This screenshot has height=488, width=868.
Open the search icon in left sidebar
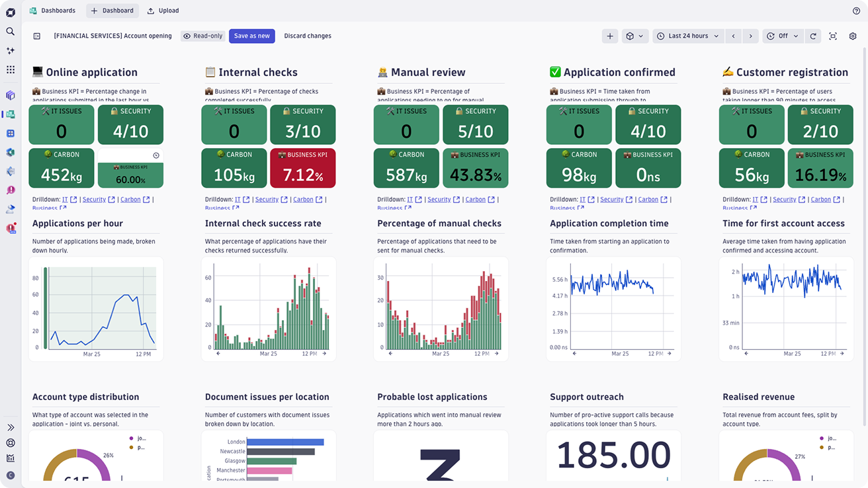(10, 31)
